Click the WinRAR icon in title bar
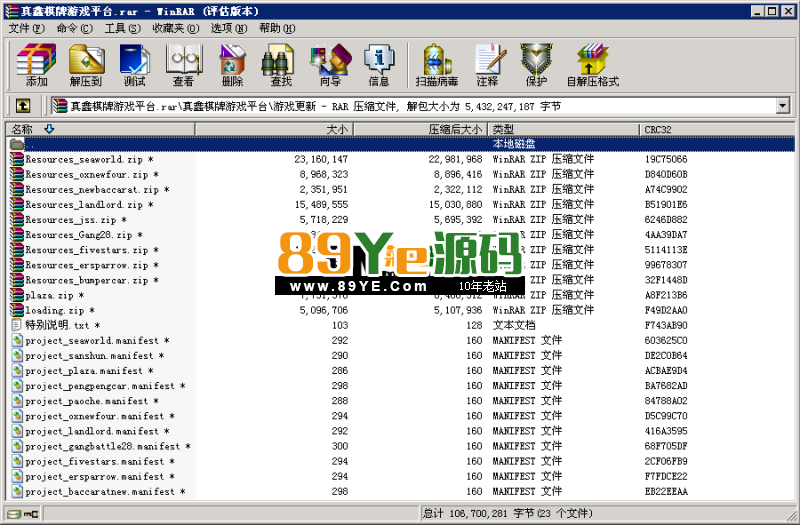 tap(12, 11)
